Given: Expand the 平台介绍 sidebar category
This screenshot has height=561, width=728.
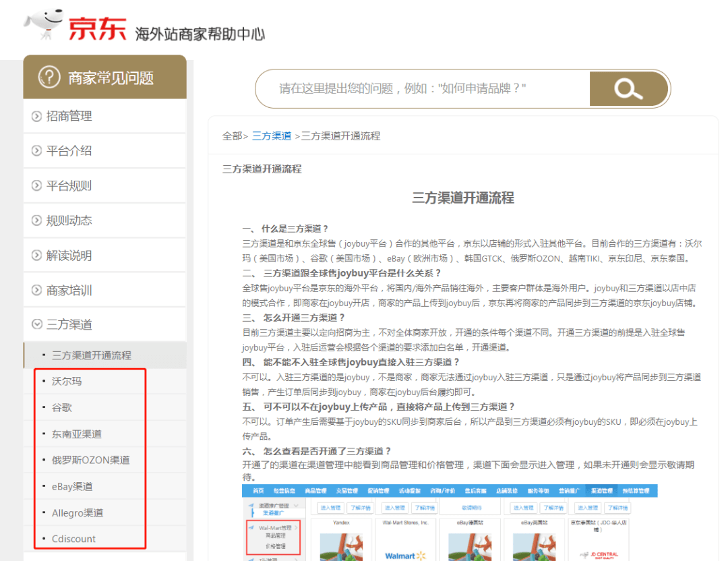Looking at the screenshot, I should (x=105, y=151).
